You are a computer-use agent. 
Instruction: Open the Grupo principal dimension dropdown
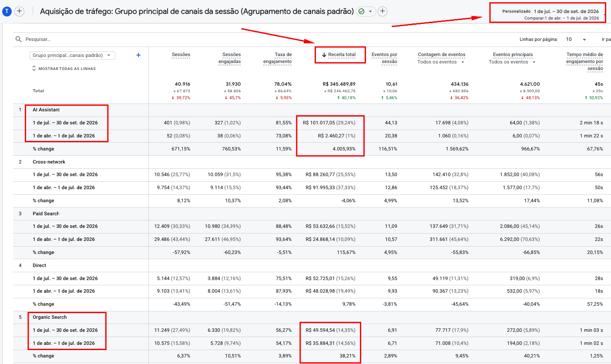[x=72, y=55]
